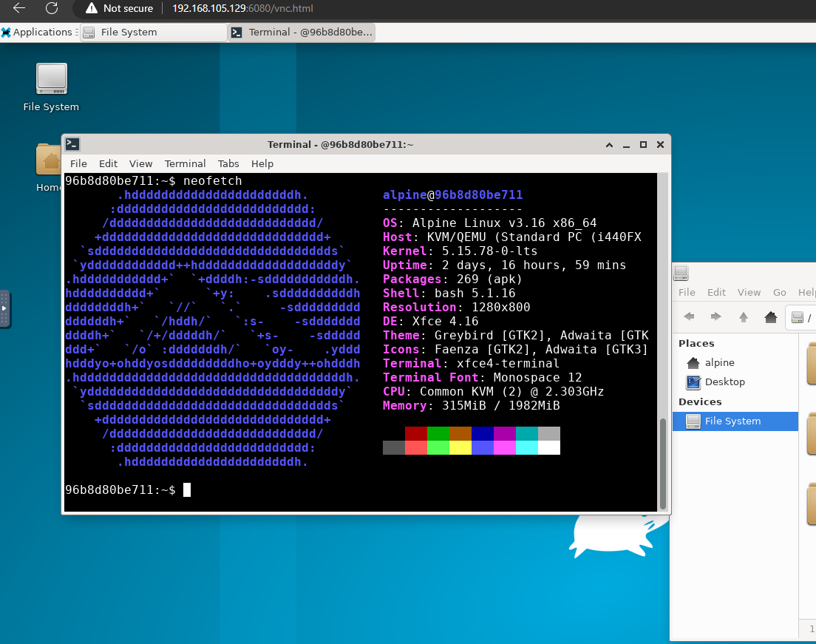Click the file manager Back arrow

(689, 317)
